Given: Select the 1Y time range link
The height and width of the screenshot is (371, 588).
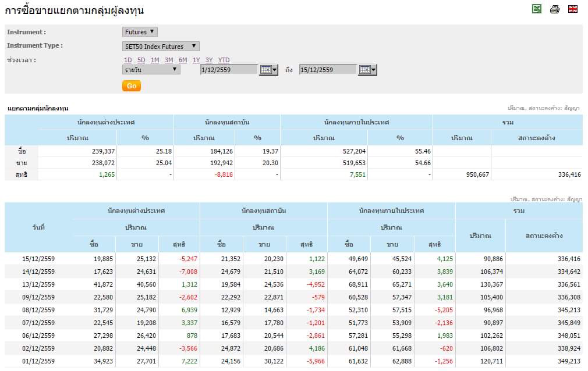Looking at the screenshot, I should click(x=196, y=60).
